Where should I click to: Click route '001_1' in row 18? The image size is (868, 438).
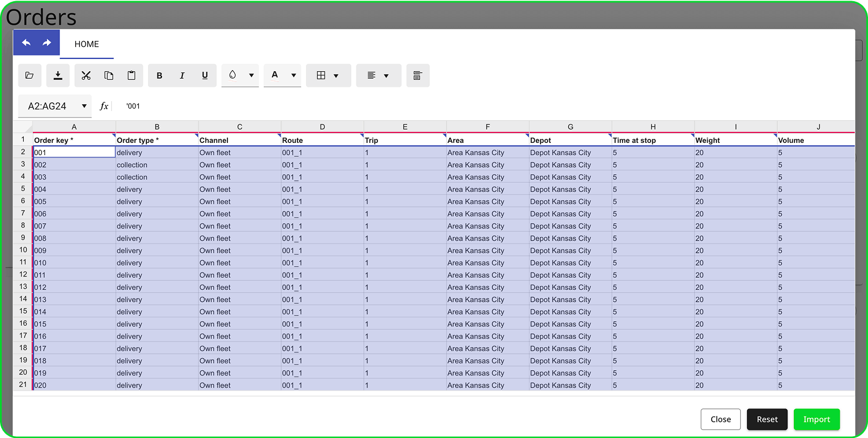pyautogui.click(x=322, y=348)
